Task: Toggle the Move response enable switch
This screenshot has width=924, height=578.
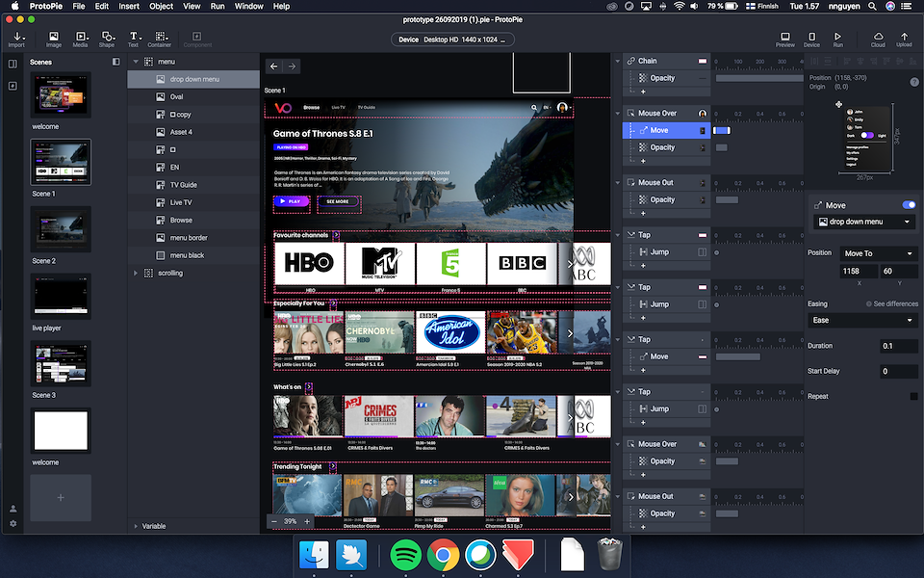Action: 908,205
